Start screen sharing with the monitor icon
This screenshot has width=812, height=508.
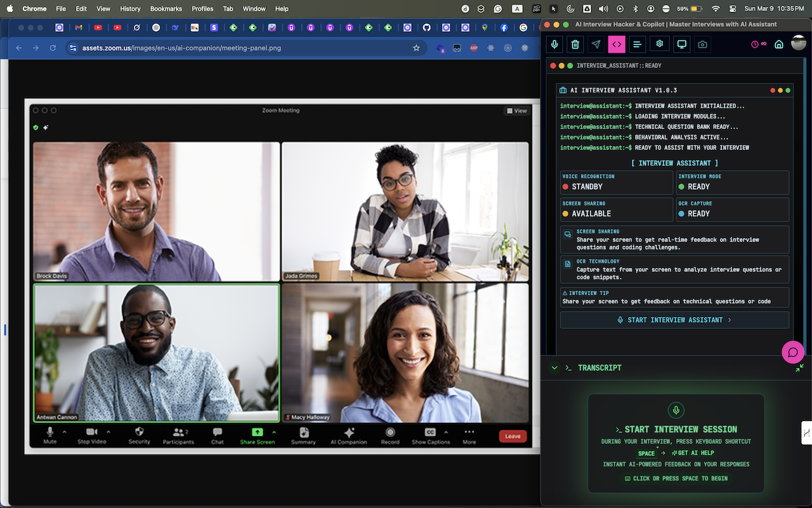point(681,44)
